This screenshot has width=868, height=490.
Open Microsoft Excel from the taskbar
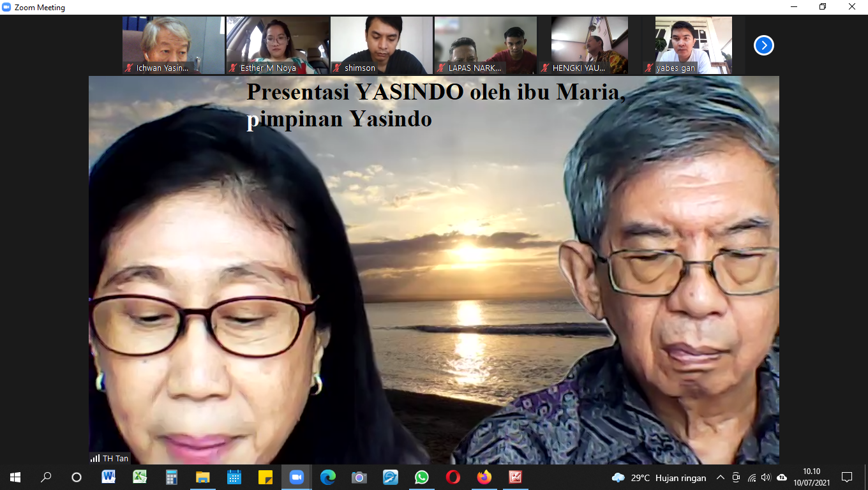(140, 477)
